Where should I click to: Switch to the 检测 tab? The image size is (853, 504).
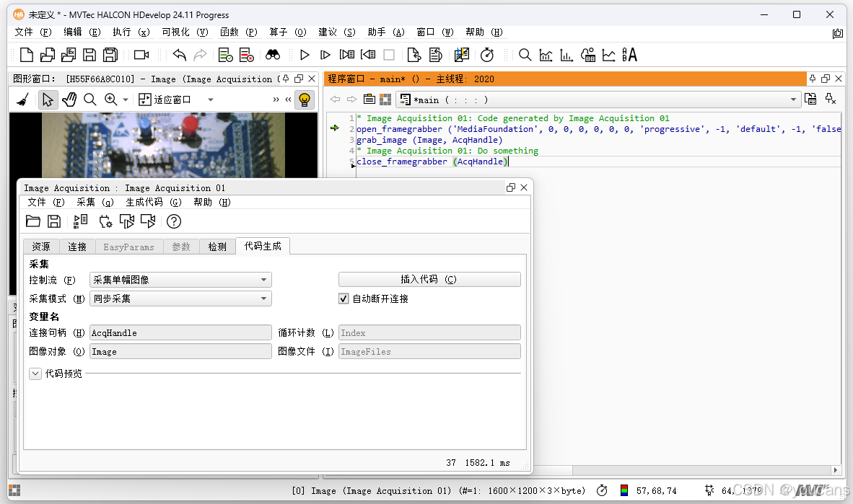tap(218, 247)
